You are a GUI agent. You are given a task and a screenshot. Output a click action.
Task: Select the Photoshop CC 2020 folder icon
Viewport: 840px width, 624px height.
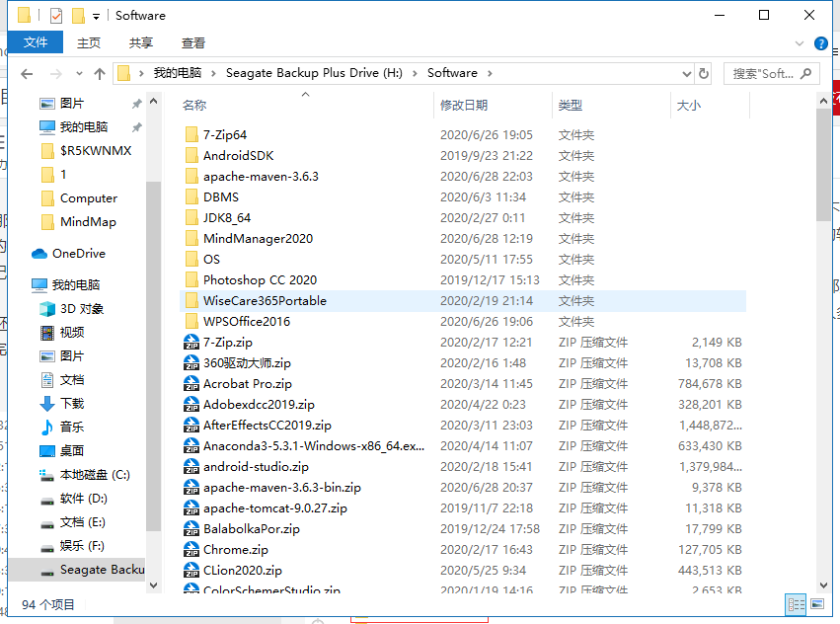(191, 280)
